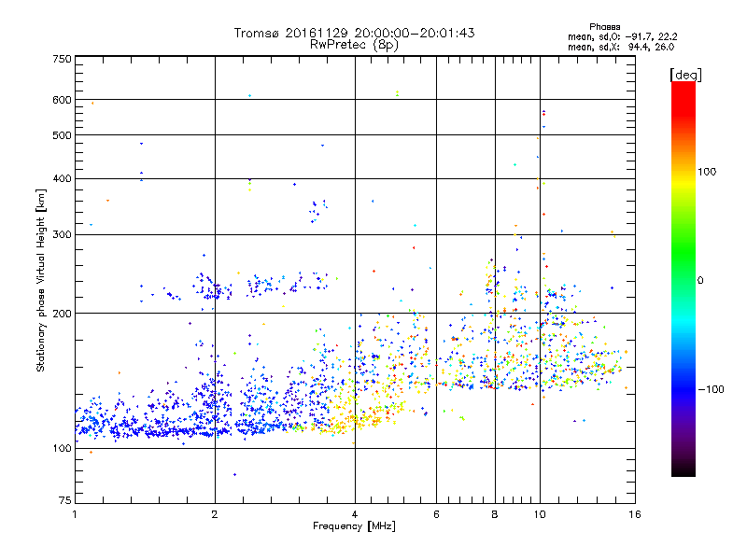
Task: Click the plot title 'Tromsø 20161129 20:00:00-20:01:43'
Action: tap(354, 33)
